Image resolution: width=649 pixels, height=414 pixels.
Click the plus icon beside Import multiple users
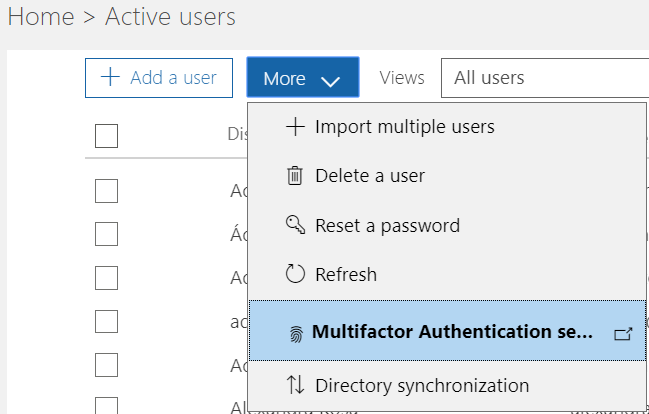(x=295, y=127)
